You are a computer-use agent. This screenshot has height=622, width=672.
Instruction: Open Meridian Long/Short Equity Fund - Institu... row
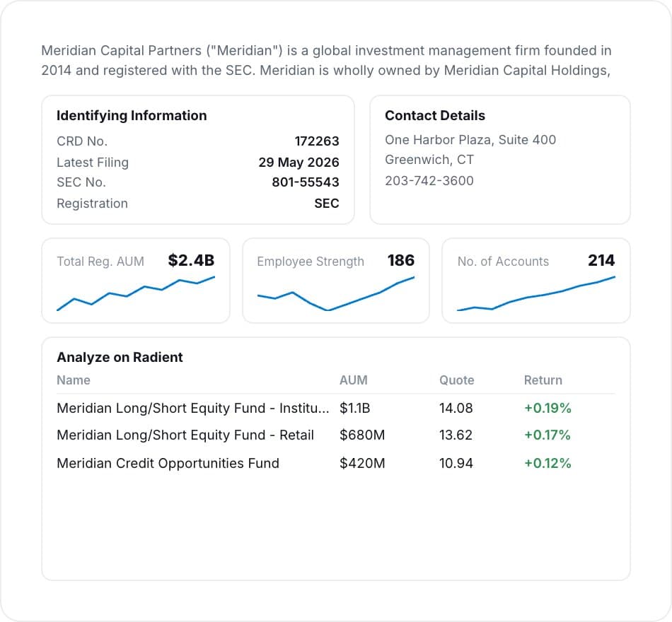tap(335, 409)
